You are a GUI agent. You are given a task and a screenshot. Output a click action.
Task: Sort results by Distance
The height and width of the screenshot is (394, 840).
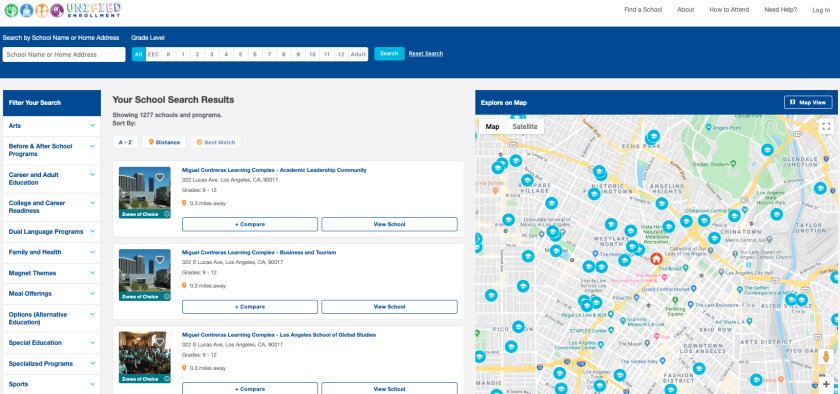(x=164, y=142)
